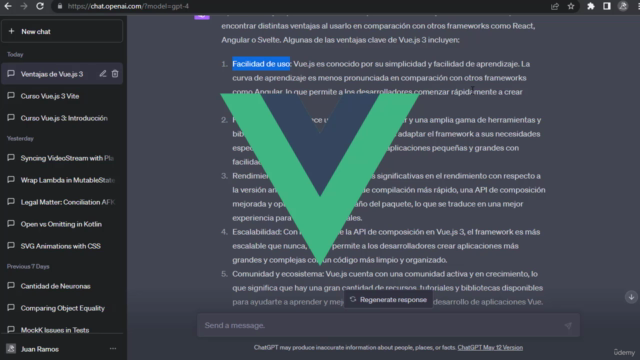This screenshot has height=360, width=640.
Task: Click the scroll to bottom arrow button
Action: click(631, 297)
